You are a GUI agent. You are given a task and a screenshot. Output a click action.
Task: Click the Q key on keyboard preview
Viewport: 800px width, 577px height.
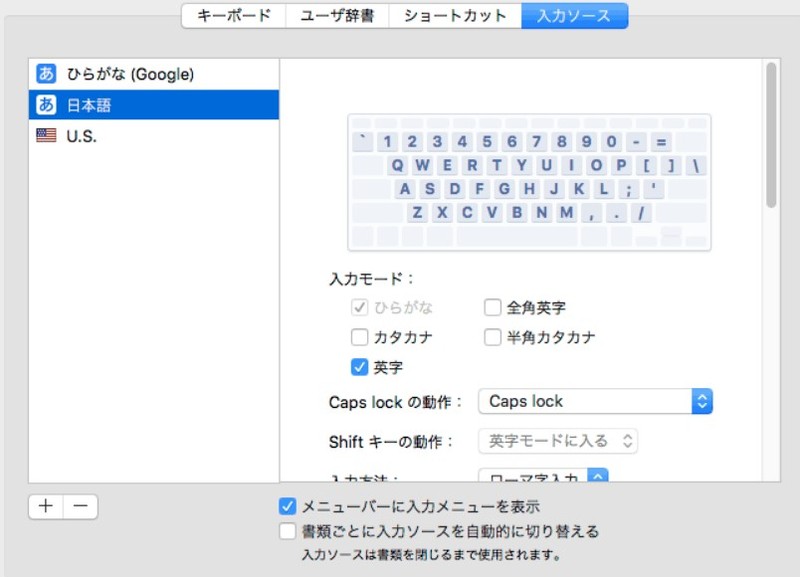pos(397,165)
